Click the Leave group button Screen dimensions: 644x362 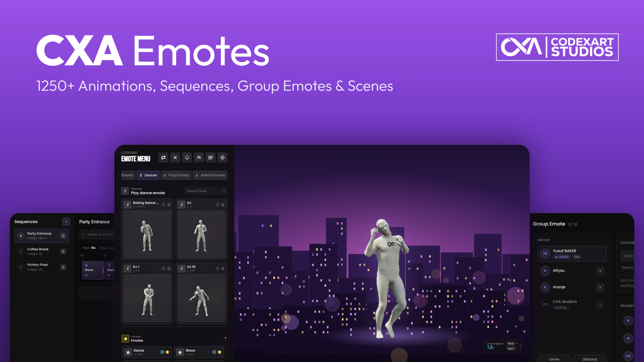[x=554, y=359]
